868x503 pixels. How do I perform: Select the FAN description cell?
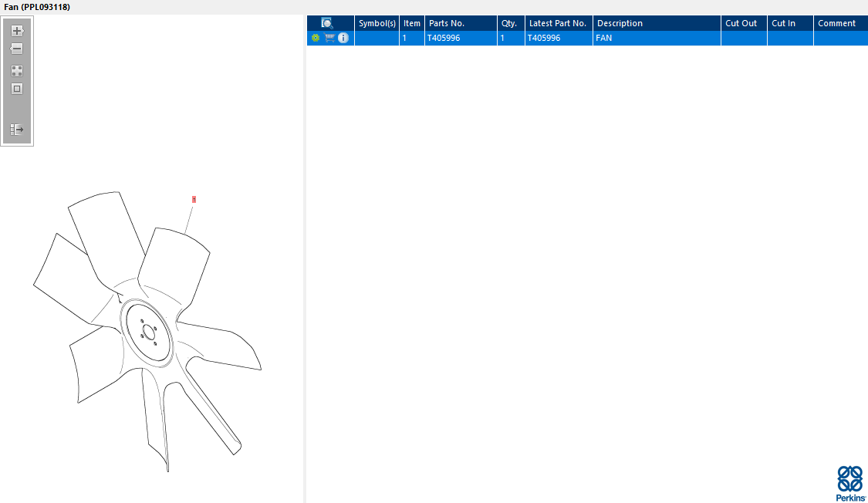click(657, 38)
